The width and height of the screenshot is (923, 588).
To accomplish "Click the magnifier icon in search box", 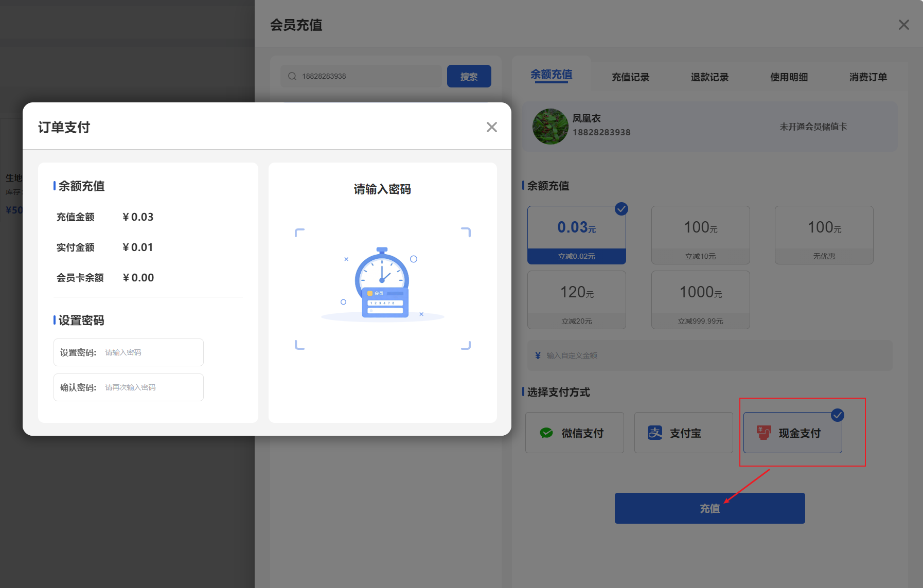I will point(292,76).
